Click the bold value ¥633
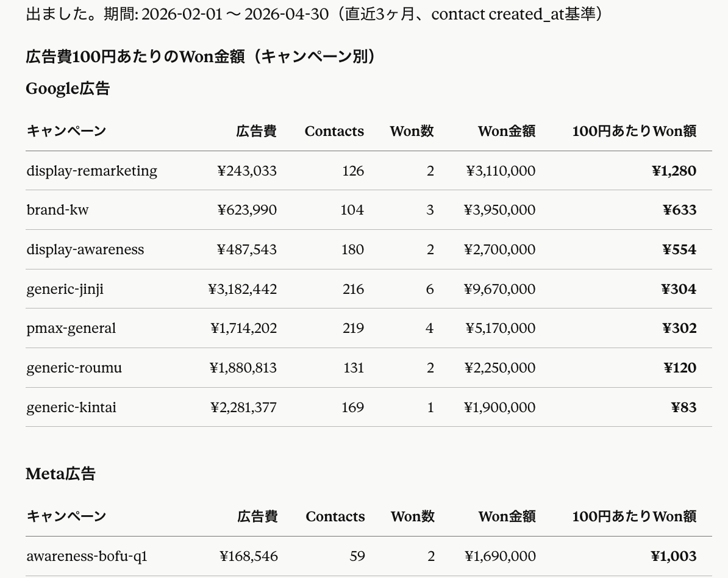The width and height of the screenshot is (728, 578). tap(680, 210)
